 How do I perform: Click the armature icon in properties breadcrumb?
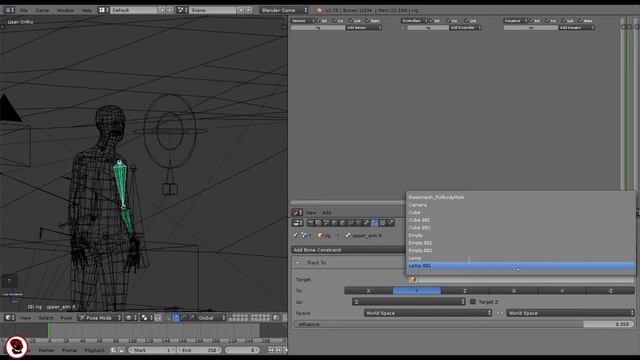tap(320, 235)
